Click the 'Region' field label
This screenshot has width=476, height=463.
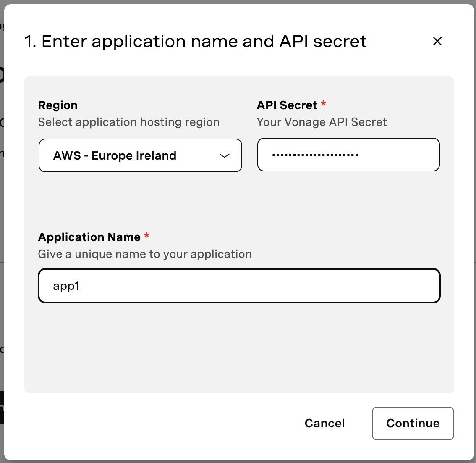point(58,105)
